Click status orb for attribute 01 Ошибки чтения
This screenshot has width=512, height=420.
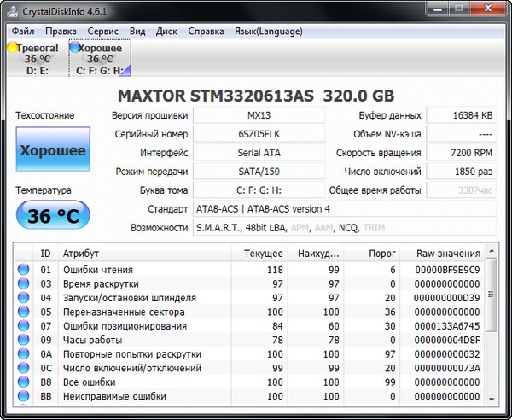tap(24, 270)
